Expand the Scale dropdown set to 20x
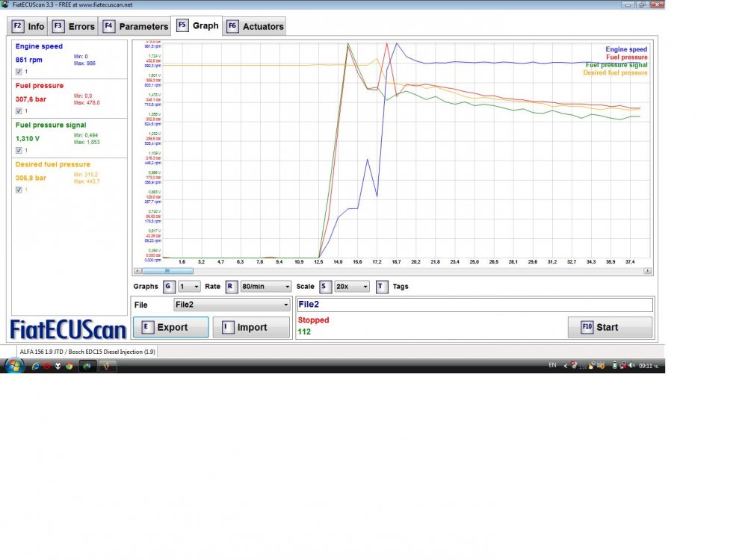 tap(353, 286)
